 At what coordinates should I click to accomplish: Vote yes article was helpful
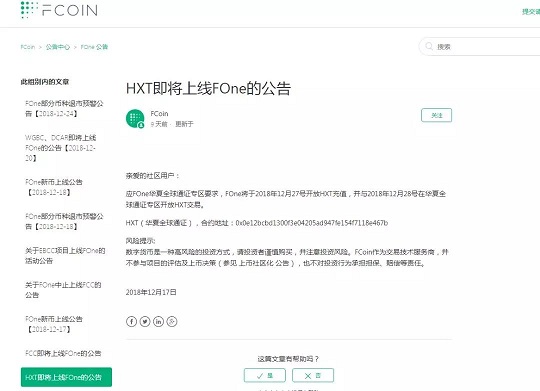[x=265, y=375]
